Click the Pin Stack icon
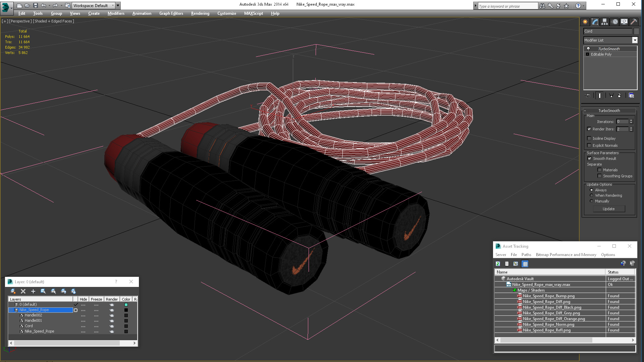Screen dimensions: 644x362 [588, 96]
